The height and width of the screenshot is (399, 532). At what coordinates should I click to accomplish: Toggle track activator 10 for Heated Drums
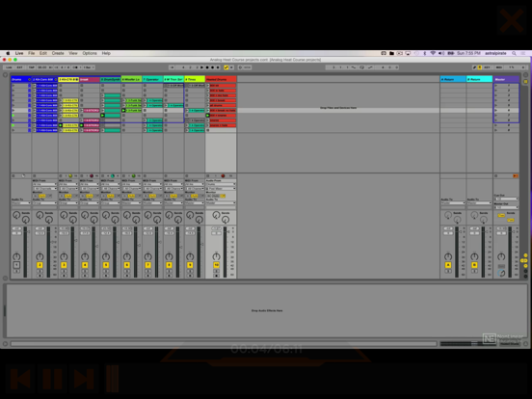click(216, 265)
